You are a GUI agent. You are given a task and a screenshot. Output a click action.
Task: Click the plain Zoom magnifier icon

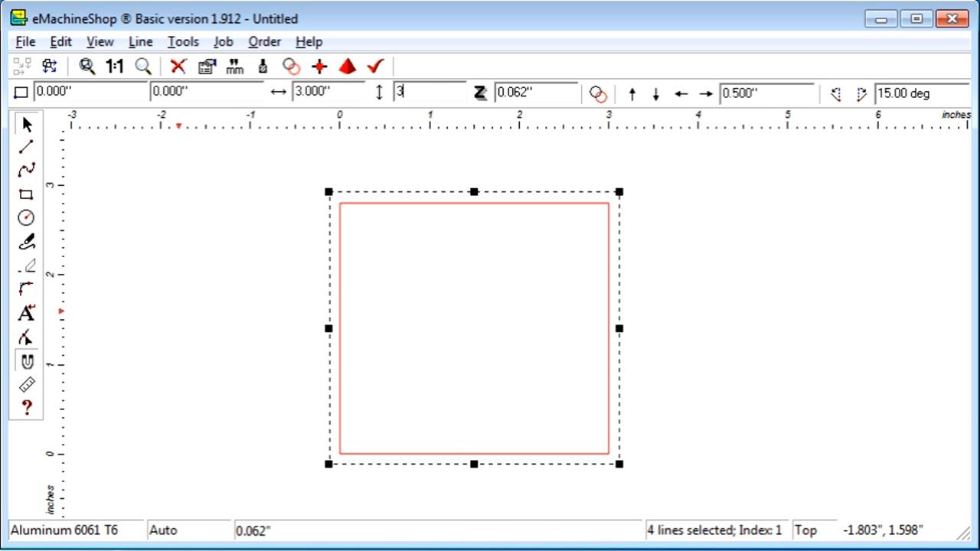pyautogui.click(x=142, y=67)
